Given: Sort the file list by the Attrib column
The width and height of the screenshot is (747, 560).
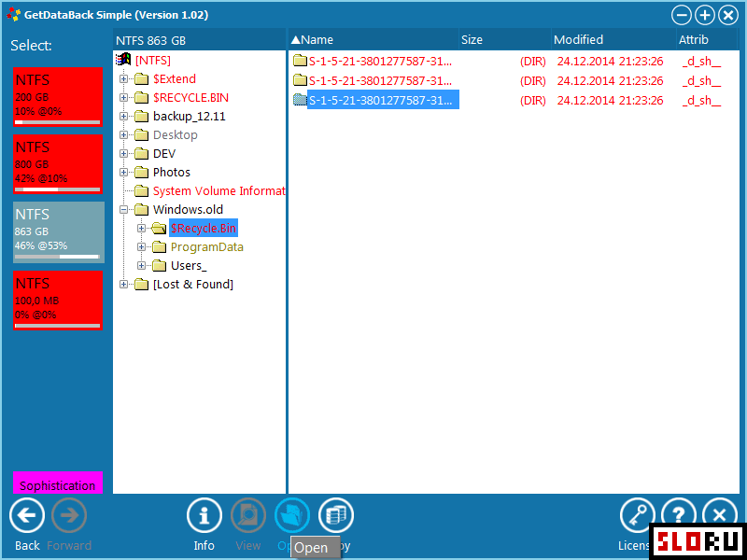Looking at the screenshot, I should pyautogui.click(x=707, y=39).
